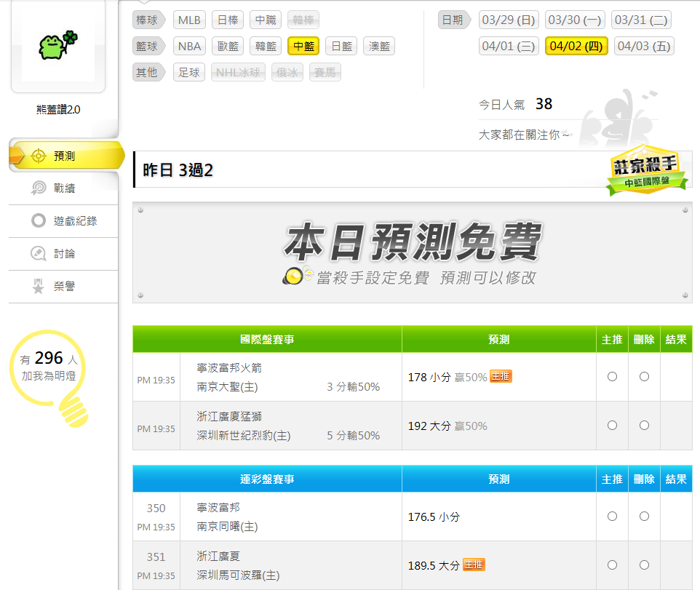This screenshot has height=590, width=700.
Task: Switch to MLB league tab
Action: 189,20
